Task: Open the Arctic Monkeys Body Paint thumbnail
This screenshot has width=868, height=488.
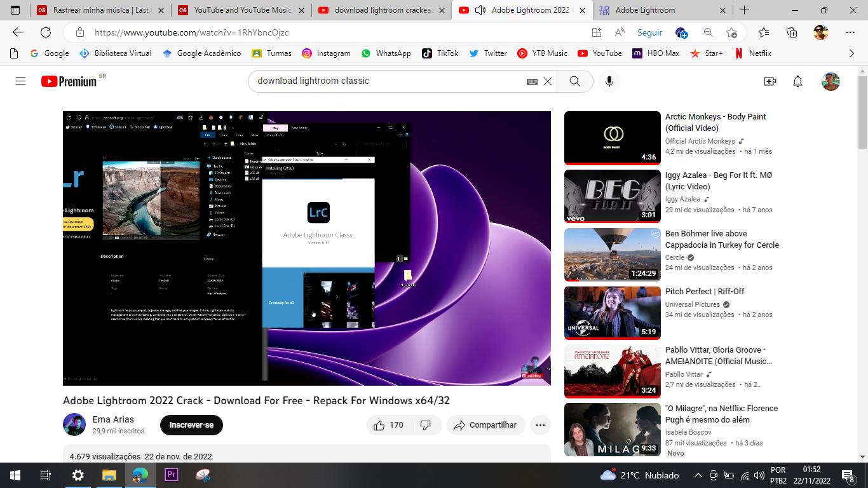Action: [613, 138]
